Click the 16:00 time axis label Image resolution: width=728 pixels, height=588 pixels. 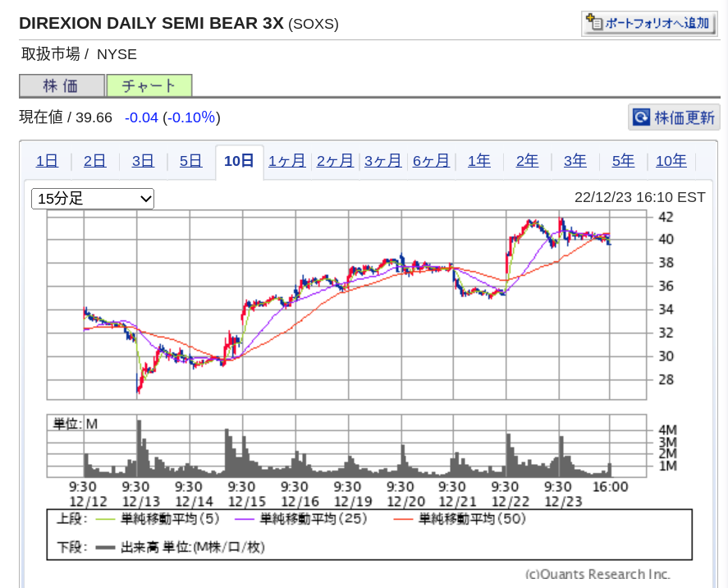click(611, 487)
